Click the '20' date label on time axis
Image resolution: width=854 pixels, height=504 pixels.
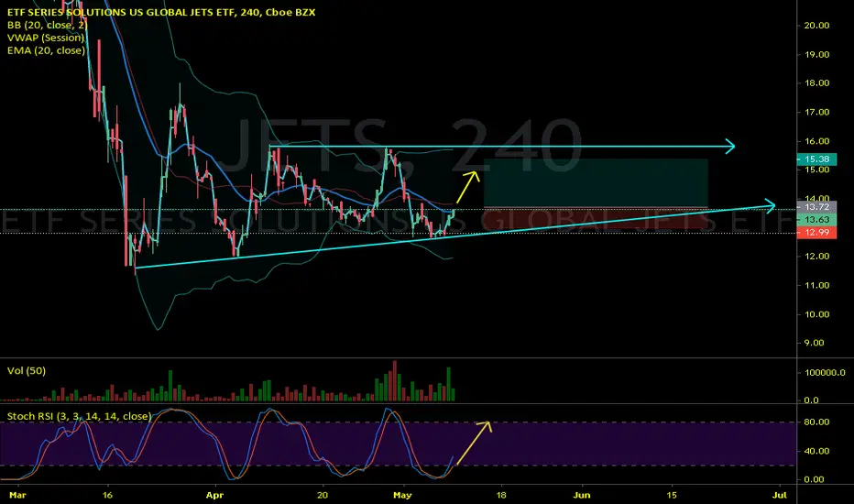coord(323,495)
